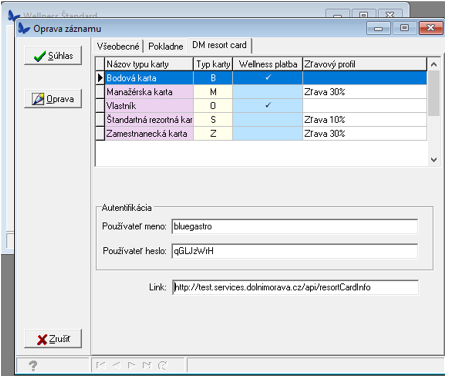Click the Typ karty column header
Viewport: 451px width, 379px height.
click(213, 64)
